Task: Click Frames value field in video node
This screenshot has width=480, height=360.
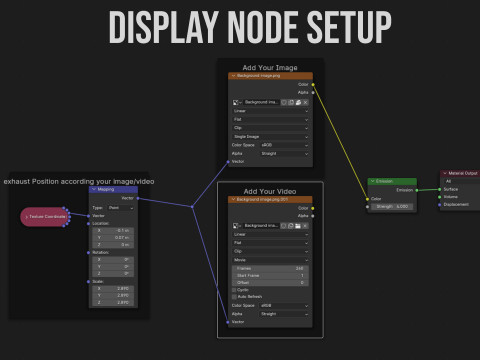Action: click(x=270, y=269)
